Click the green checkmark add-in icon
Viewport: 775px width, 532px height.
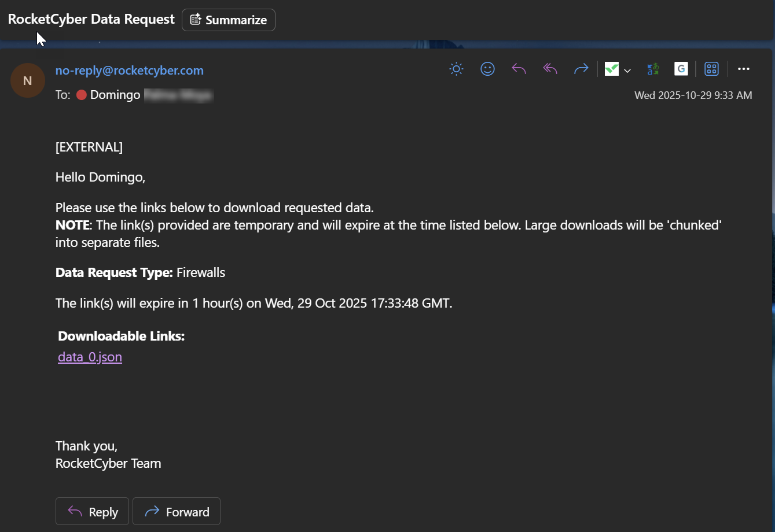[612, 69]
